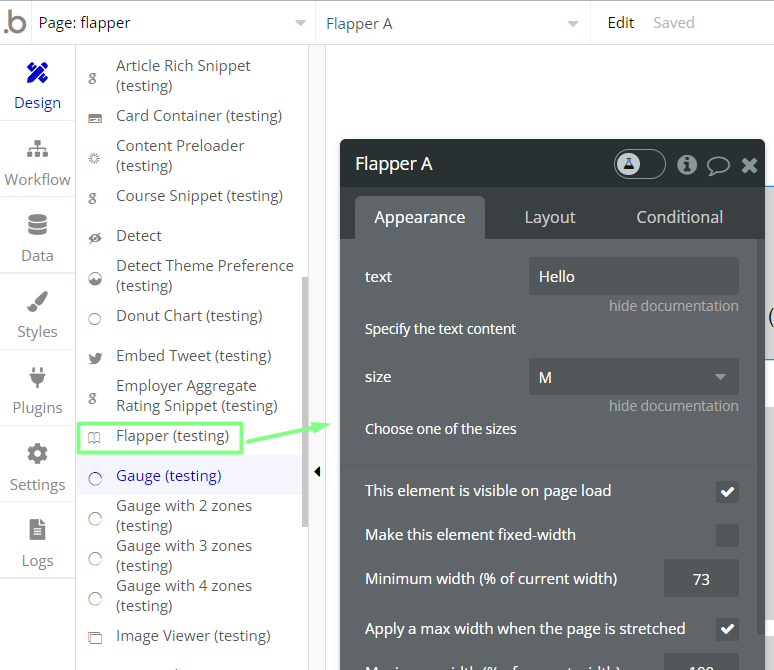Click the text input containing Hello
774x670 pixels.
634,276
